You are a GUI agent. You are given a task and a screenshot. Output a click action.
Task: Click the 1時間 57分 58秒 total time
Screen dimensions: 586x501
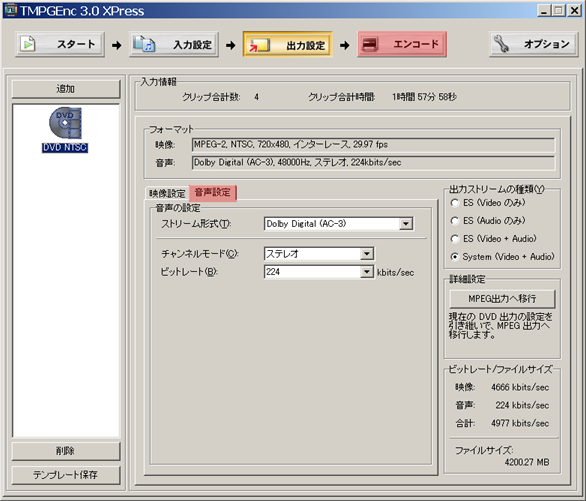(424, 97)
